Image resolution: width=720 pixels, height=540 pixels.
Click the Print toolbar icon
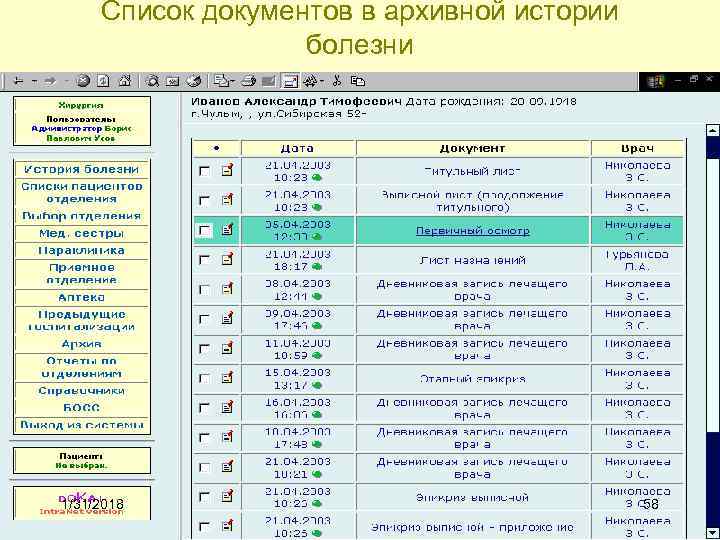pos(248,81)
